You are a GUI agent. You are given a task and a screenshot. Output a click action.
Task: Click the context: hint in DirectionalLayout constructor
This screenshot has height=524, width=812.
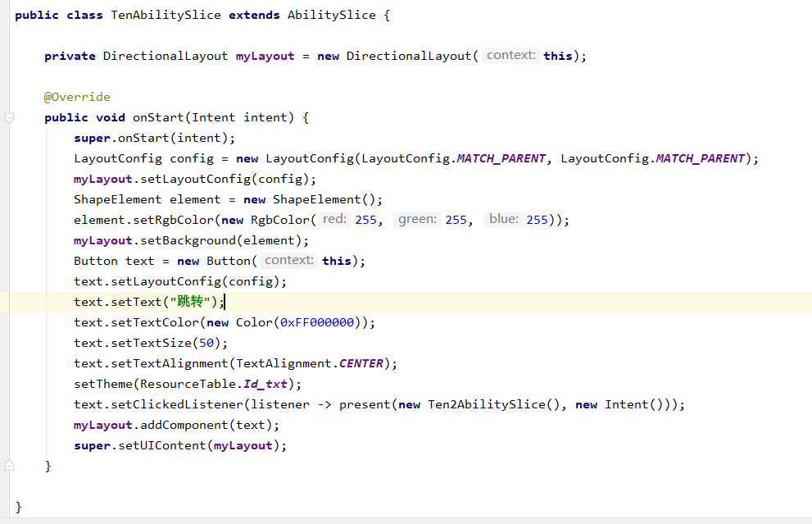click(x=511, y=56)
